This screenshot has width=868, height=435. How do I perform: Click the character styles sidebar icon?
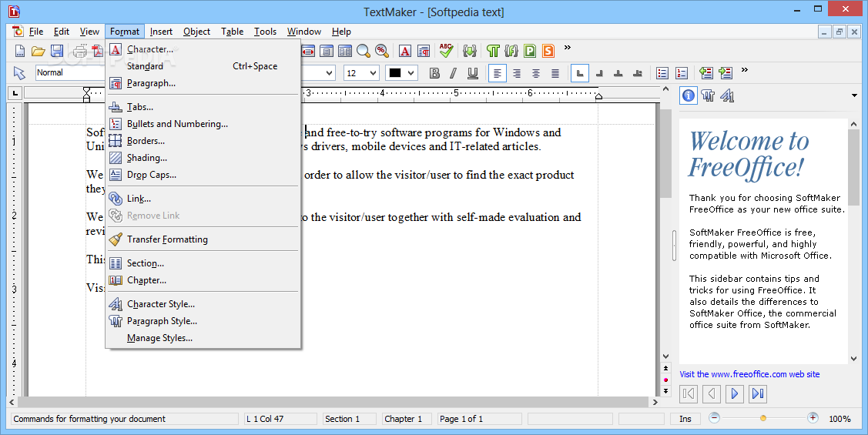[x=727, y=95]
